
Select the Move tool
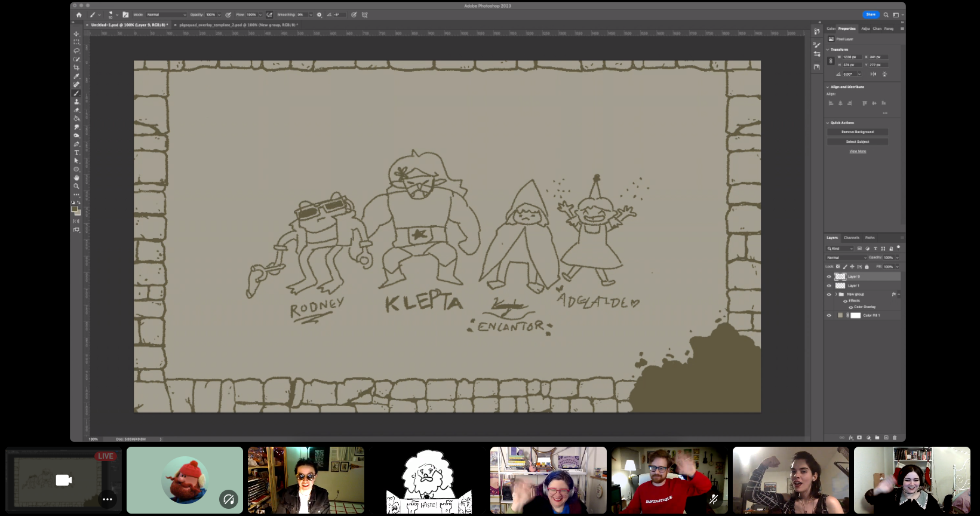76,34
